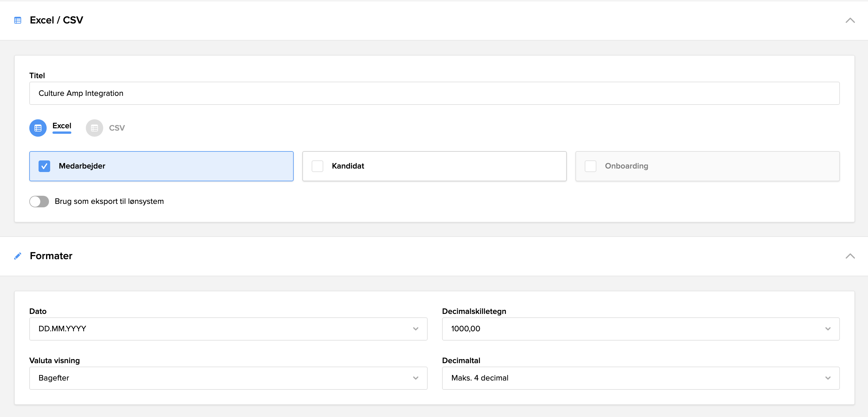
Task: Click the grey CSV format icon
Action: point(94,128)
